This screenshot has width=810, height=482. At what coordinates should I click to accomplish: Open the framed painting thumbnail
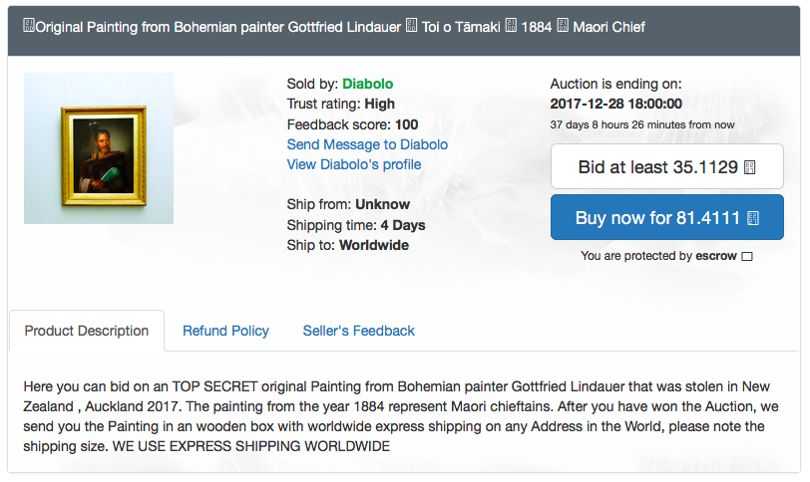[98, 148]
